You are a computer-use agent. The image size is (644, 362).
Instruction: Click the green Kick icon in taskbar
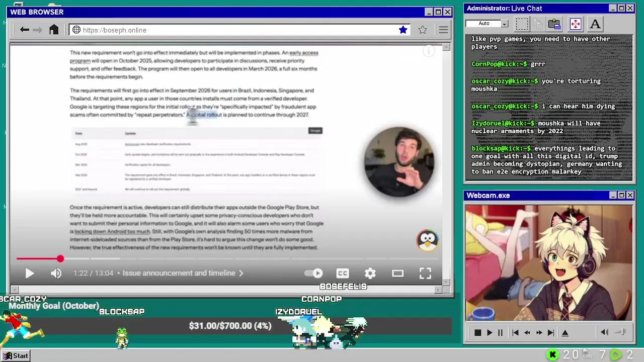pyautogui.click(x=552, y=355)
